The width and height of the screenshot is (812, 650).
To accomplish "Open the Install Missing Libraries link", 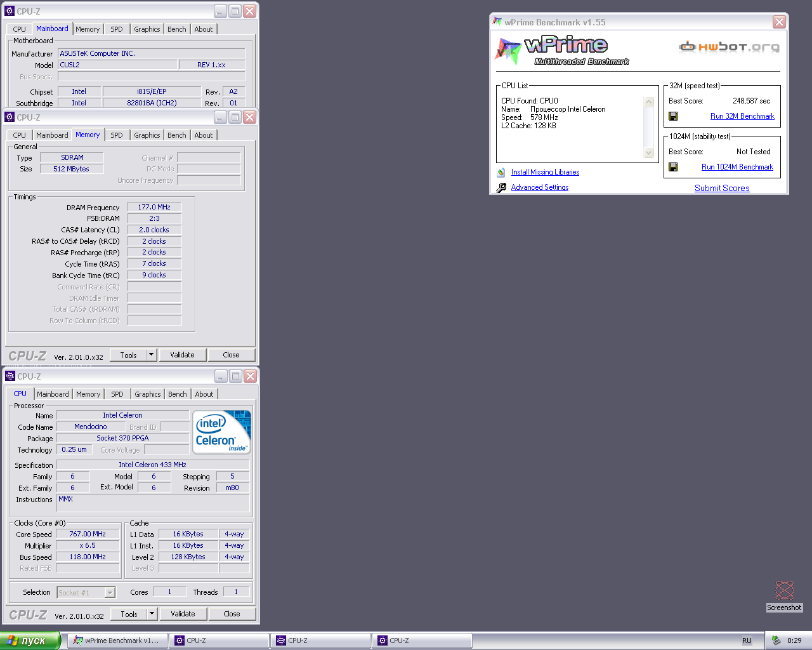I will click(545, 172).
